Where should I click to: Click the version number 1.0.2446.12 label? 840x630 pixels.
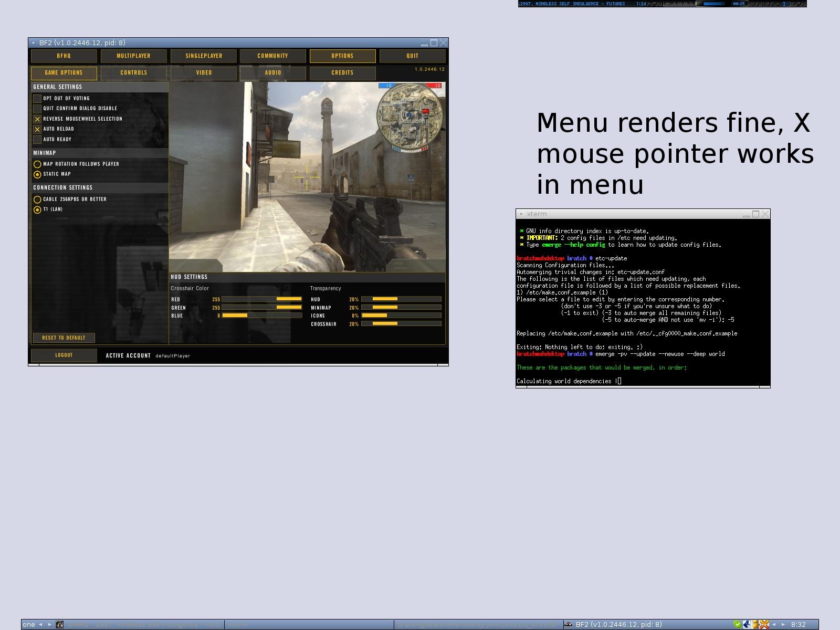(x=429, y=69)
